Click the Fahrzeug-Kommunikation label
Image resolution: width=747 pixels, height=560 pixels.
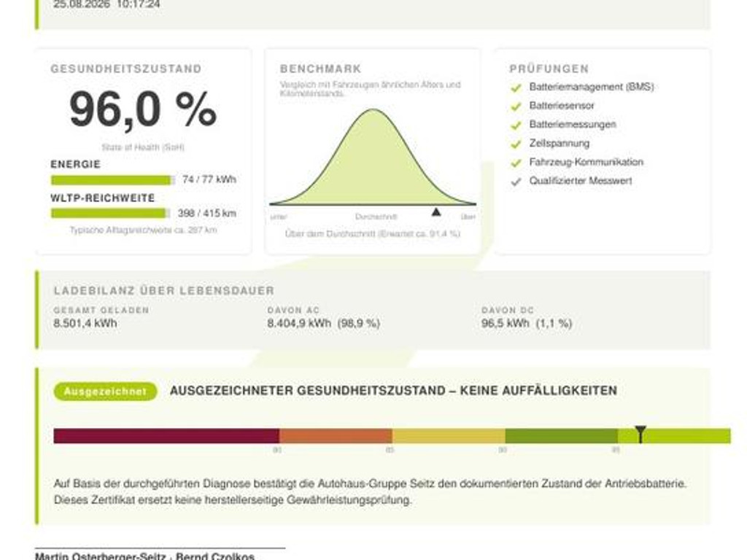click(x=587, y=163)
